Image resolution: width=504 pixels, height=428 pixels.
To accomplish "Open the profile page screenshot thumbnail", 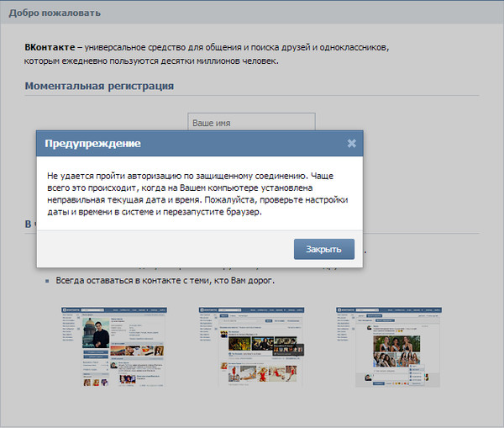I will 114,346.
